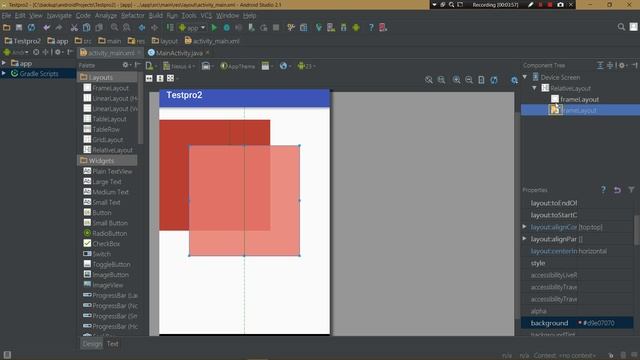
Task: Open the app run configuration dropdown
Action: (x=192, y=27)
